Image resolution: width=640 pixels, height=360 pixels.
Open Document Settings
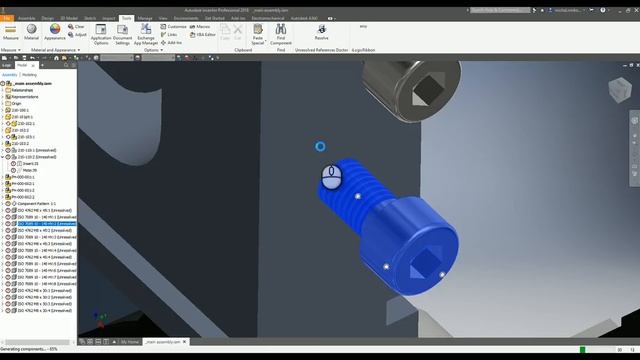122,34
